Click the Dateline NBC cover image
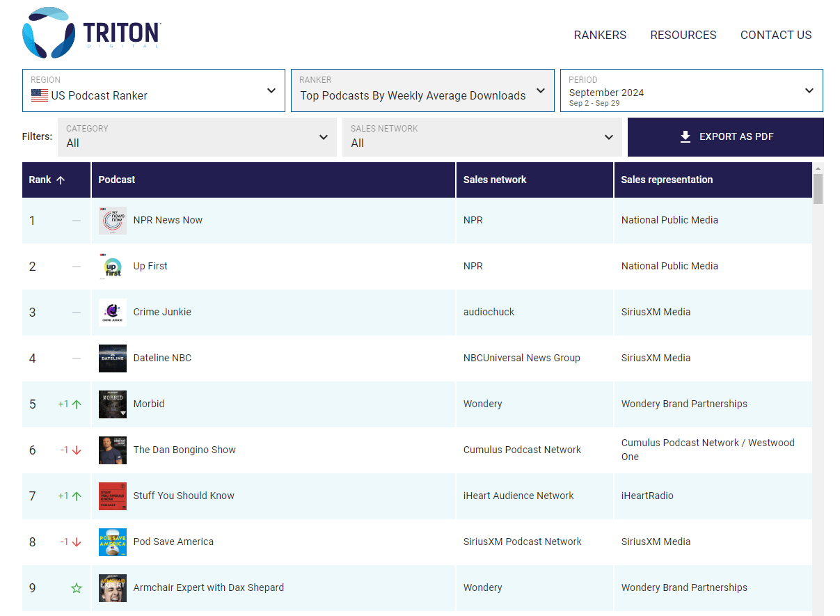The height and width of the screenshot is (616, 840). click(112, 358)
